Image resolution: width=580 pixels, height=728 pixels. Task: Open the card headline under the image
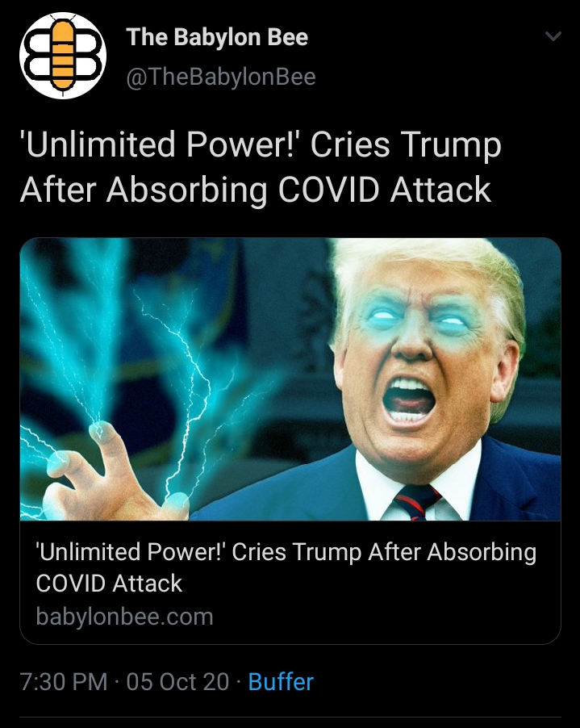point(286,567)
